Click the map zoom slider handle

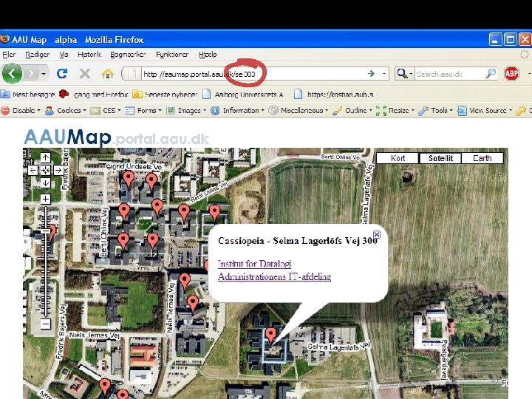[x=46, y=231]
